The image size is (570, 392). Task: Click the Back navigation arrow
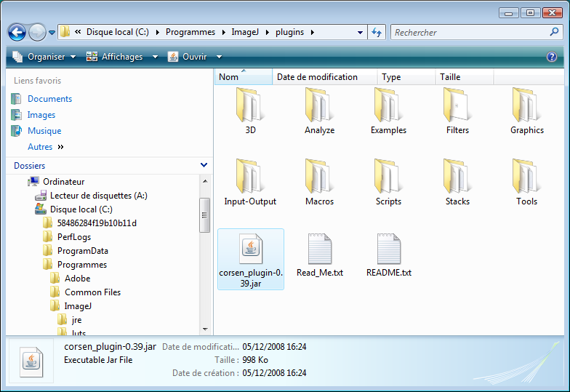[17, 32]
